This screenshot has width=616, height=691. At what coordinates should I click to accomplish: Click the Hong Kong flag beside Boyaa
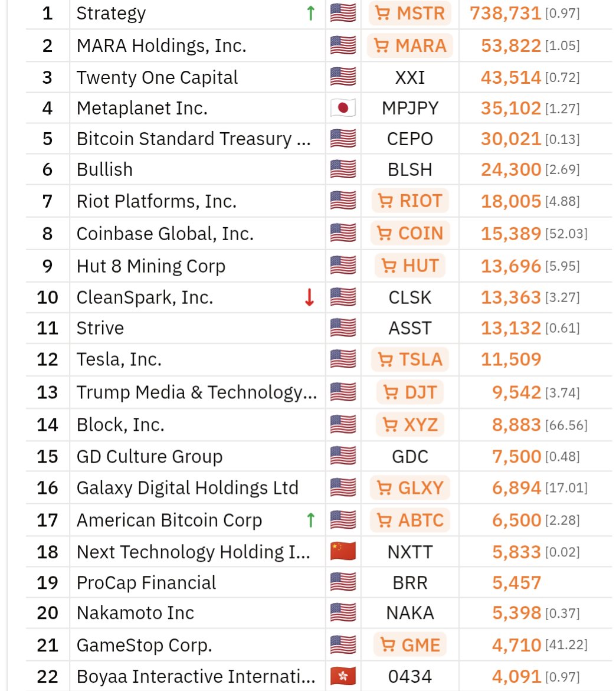[x=343, y=676]
